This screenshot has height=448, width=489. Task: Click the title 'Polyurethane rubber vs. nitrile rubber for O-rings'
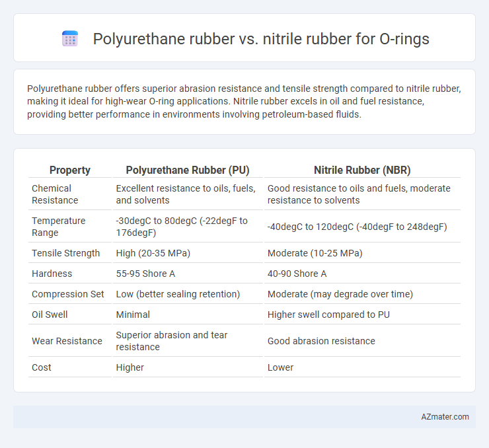click(261, 39)
